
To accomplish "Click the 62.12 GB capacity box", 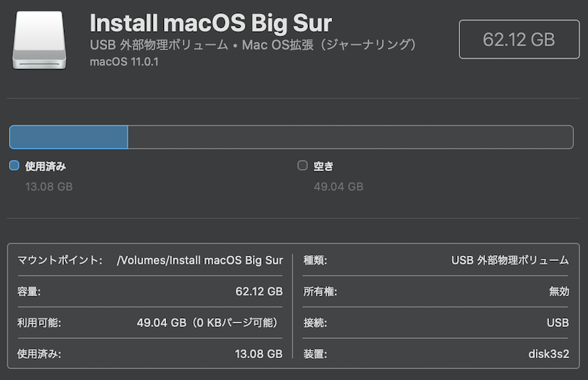I will 519,40.
